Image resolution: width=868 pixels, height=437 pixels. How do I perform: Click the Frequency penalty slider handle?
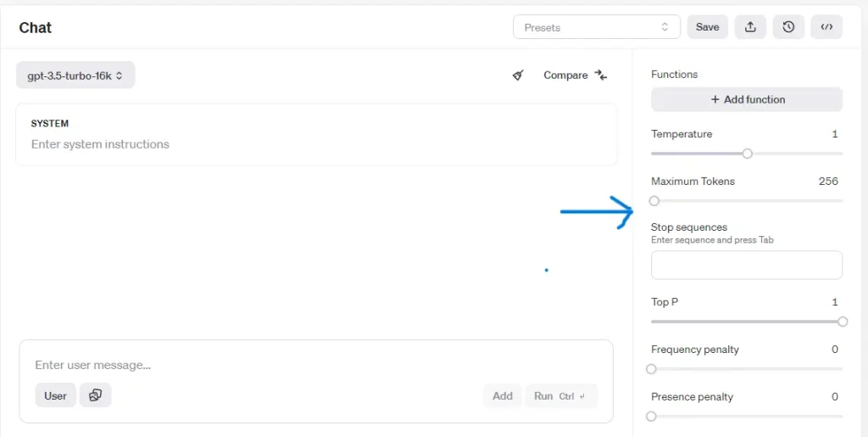pos(651,369)
